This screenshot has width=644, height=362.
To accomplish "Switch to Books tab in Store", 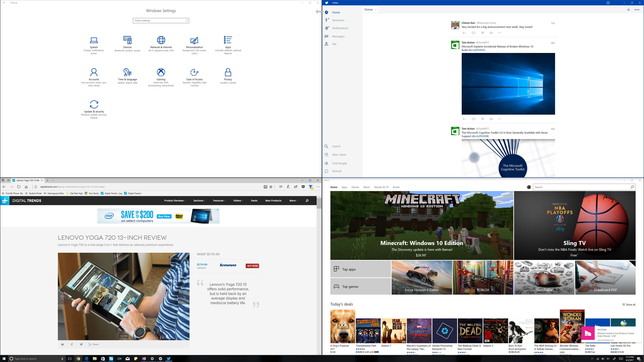I will point(396,187).
